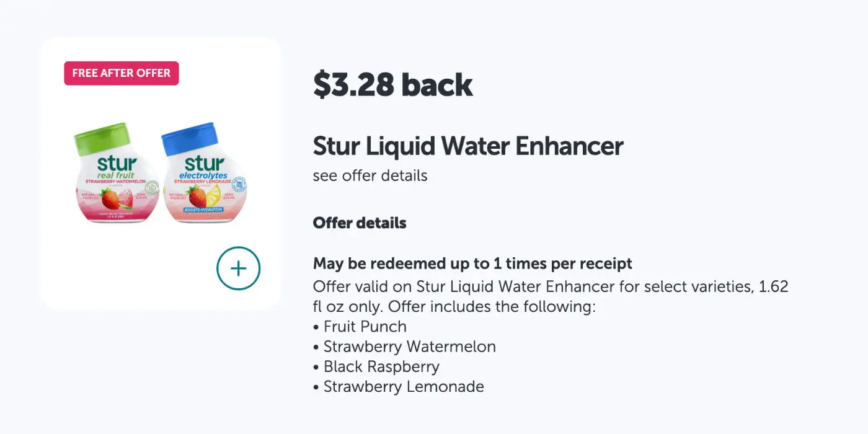Select the Black Raspberry variety
Viewport: 868px width, 434px height.
click(381, 366)
